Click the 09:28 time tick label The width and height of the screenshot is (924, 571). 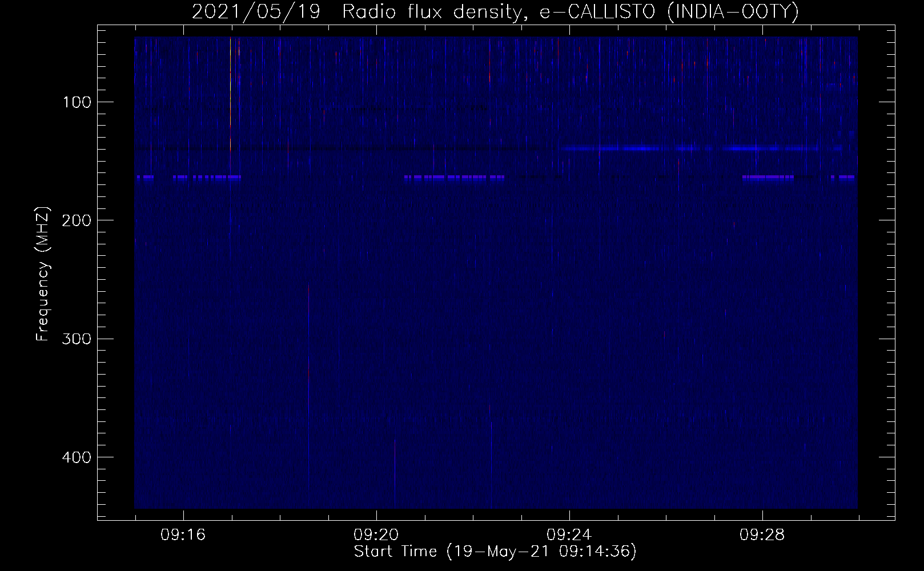point(762,535)
